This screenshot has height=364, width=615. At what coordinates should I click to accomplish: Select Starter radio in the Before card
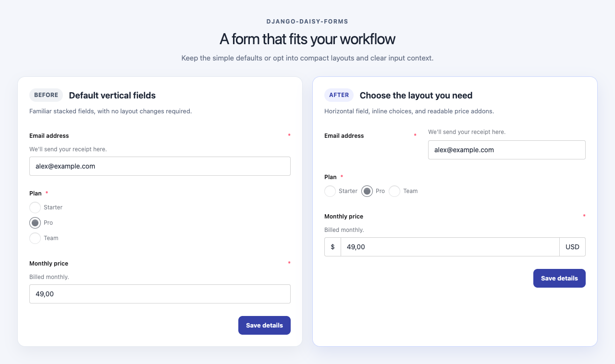tap(35, 207)
